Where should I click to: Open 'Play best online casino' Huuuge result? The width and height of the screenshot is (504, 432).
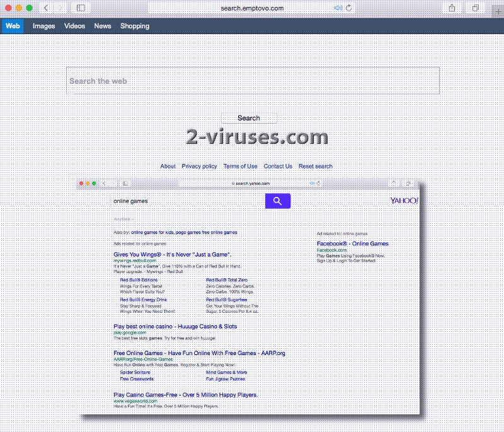[x=175, y=326]
